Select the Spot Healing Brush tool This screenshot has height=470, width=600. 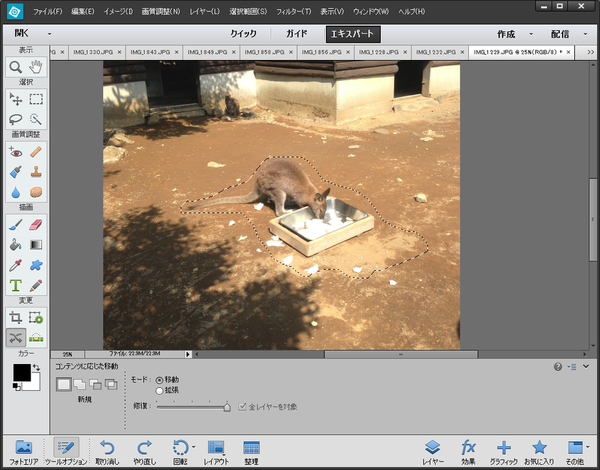coord(36,152)
